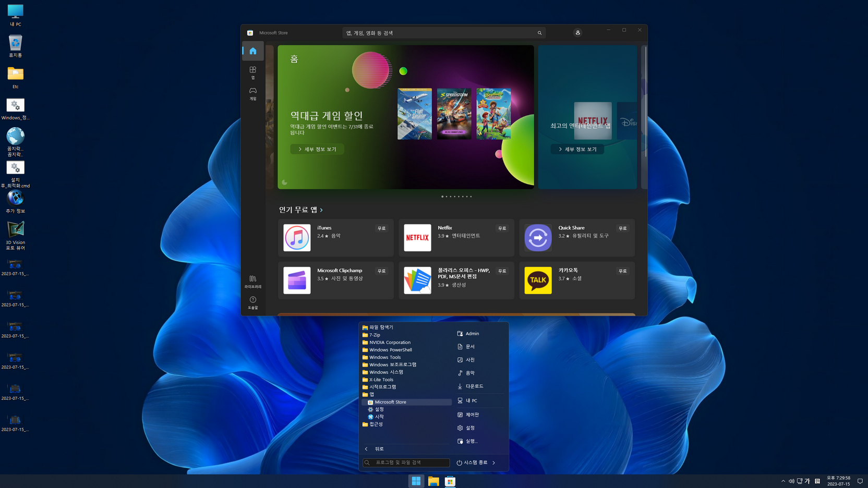Show hidden system tray icons
868x488 pixels.
point(783,481)
